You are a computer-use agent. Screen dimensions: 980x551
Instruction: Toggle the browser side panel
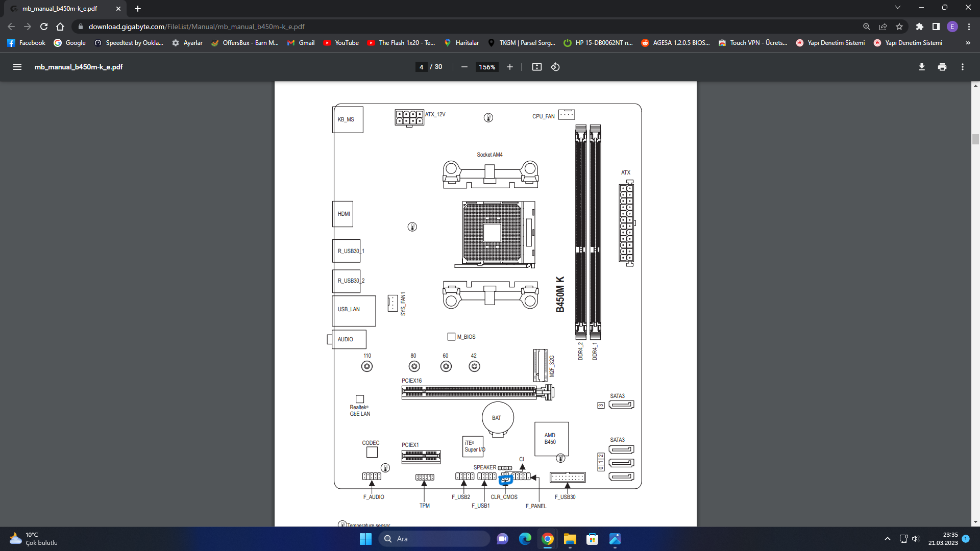pos(936,27)
